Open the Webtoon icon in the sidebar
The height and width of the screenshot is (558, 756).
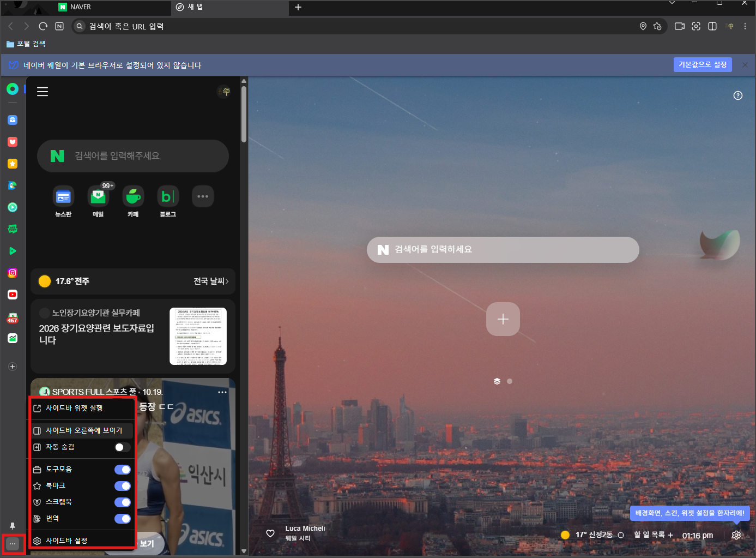(13, 229)
